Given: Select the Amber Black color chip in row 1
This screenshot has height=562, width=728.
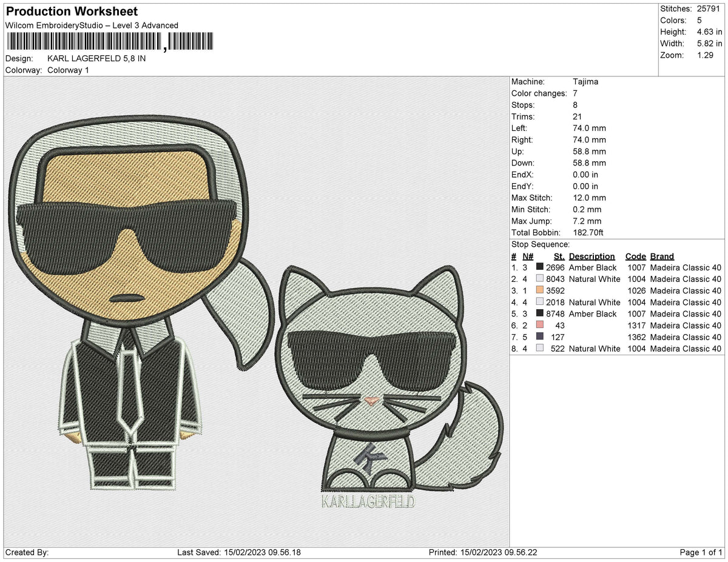Looking at the screenshot, I should click(x=539, y=267).
